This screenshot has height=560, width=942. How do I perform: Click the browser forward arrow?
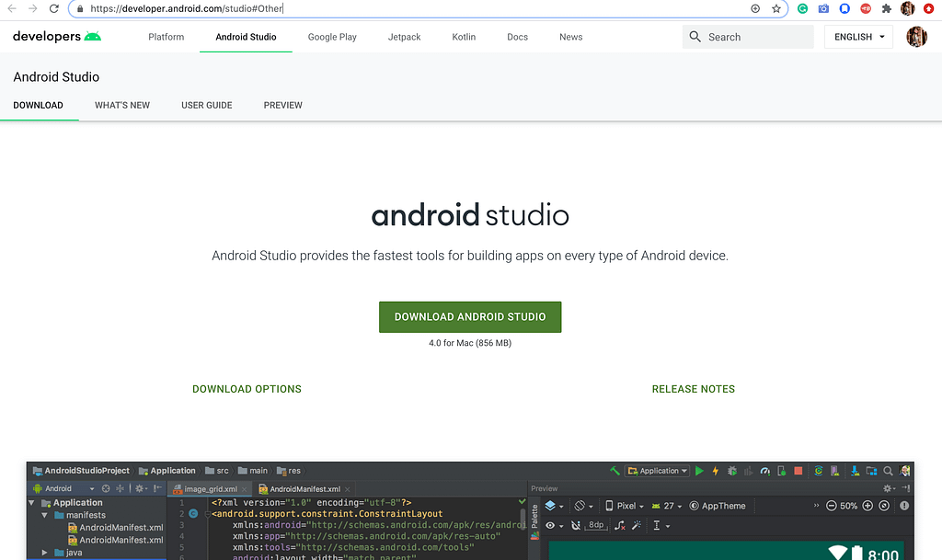click(x=33, y=8)
